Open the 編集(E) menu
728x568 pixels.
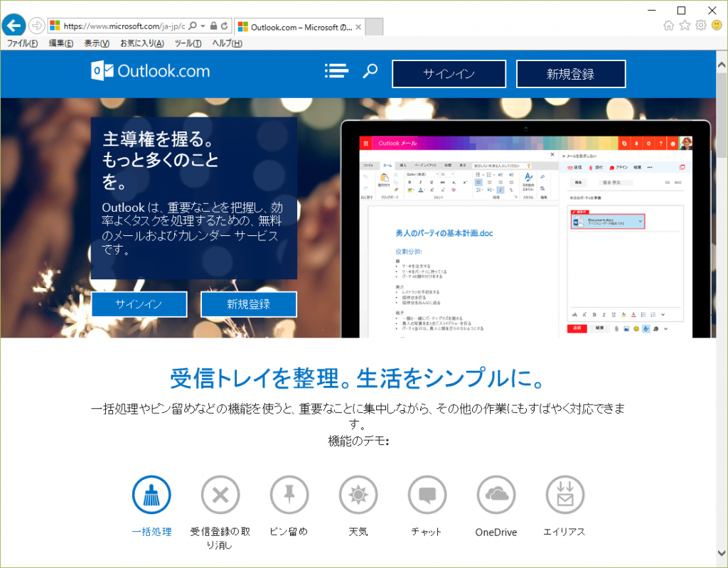pos(61,43)
